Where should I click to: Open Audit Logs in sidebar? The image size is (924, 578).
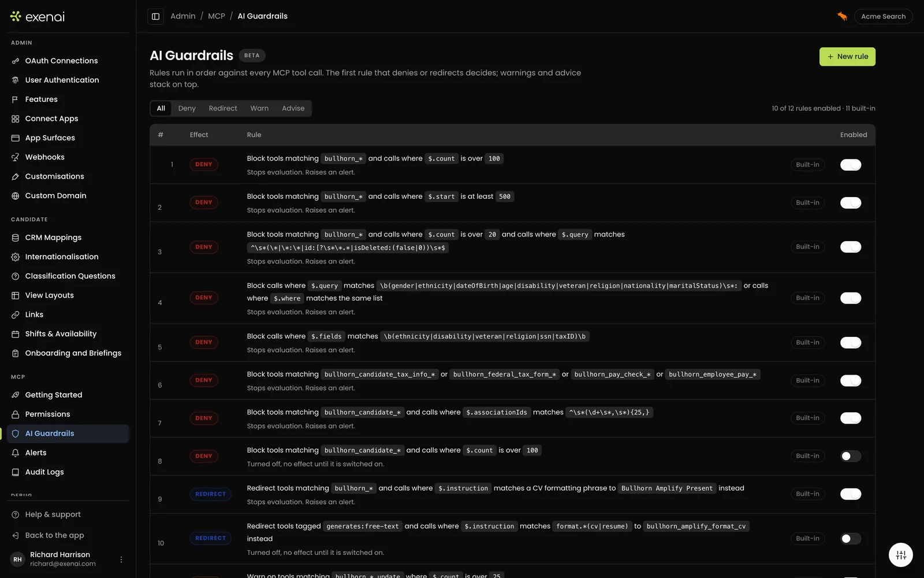click(x=68, y=472)
